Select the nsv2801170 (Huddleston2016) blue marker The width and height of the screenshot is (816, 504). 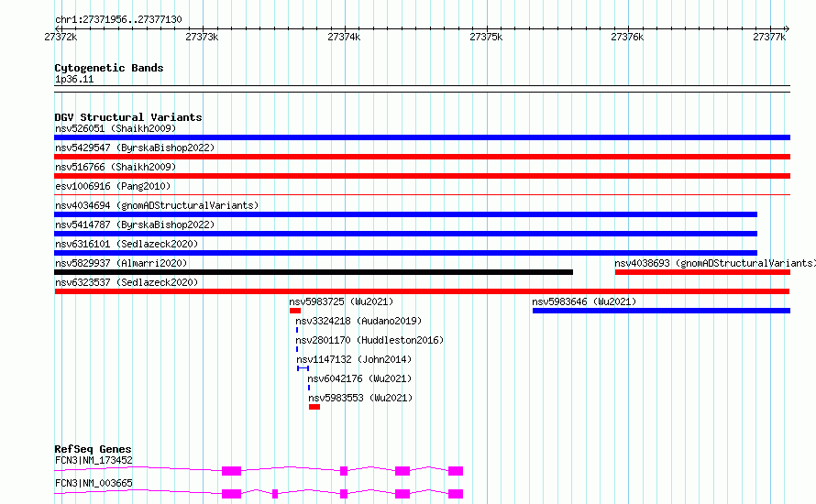[297, 349]
